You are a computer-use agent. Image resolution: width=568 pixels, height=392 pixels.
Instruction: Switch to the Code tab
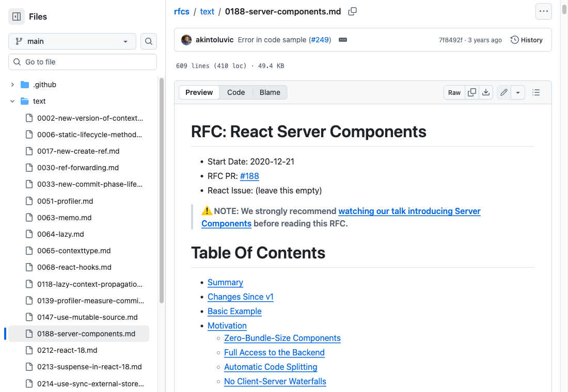point(236,92)
